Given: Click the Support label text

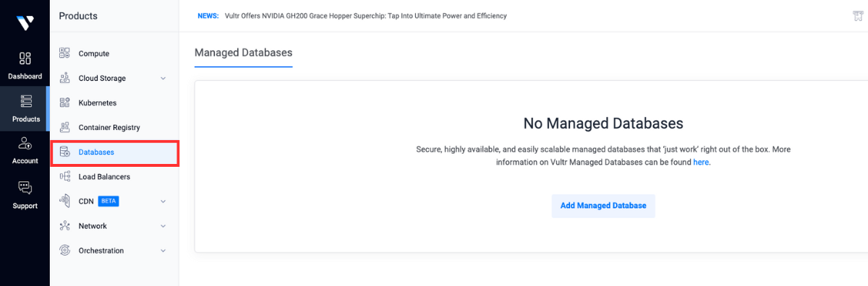Looking at the screenshot, I should (x=25, y=206).
